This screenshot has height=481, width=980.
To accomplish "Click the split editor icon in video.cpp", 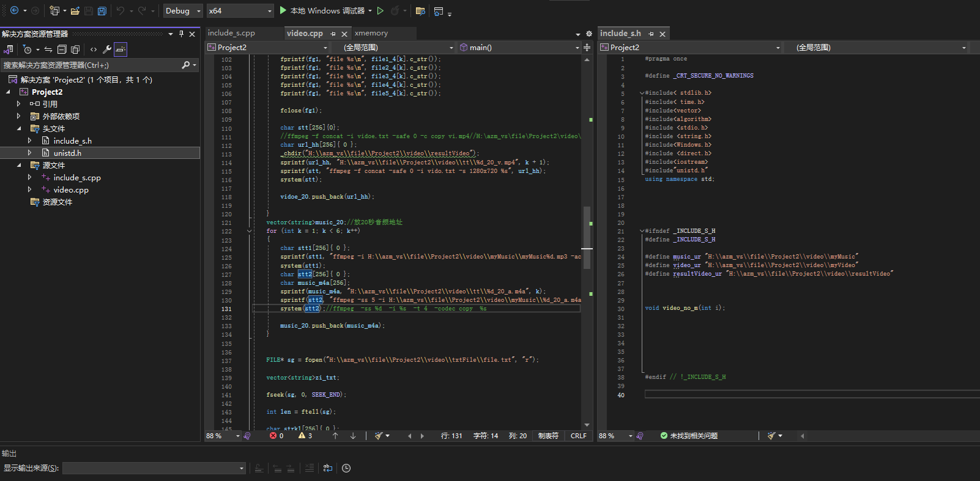I will (x=587, y=48).
